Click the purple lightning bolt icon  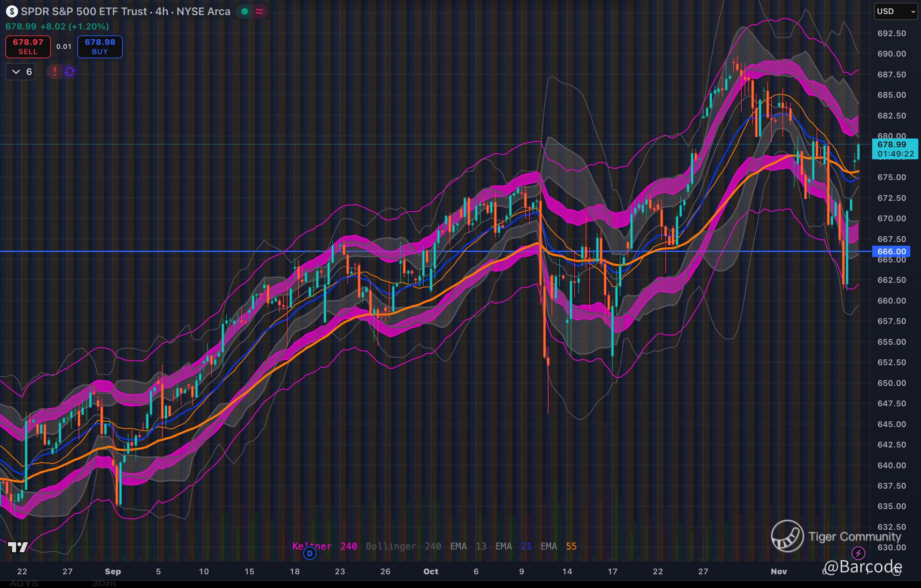pos(858,553)
